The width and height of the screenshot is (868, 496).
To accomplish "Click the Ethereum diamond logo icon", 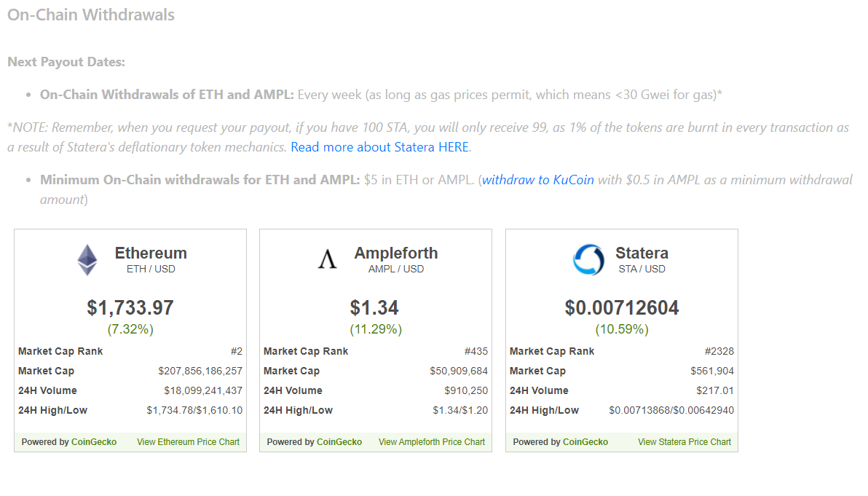I will click(x=87, y=259).
